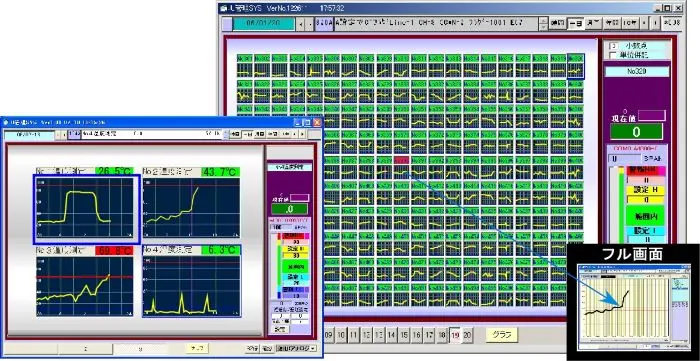Click spinner arrows beside channel description field
The height and width of the screenshot is (361, 700).
click(x=543, y=24)
